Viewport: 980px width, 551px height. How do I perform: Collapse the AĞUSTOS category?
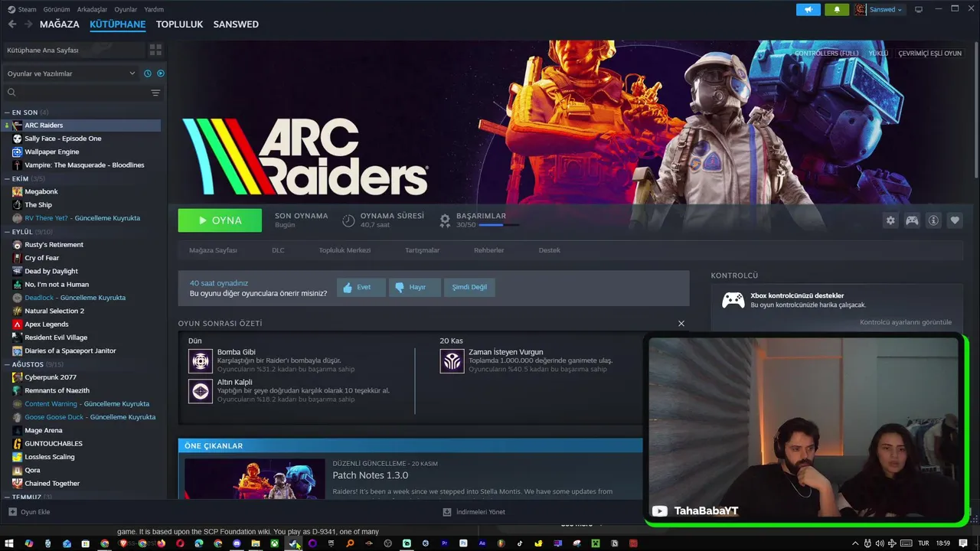pyautogui.click(x=34, y=364)
